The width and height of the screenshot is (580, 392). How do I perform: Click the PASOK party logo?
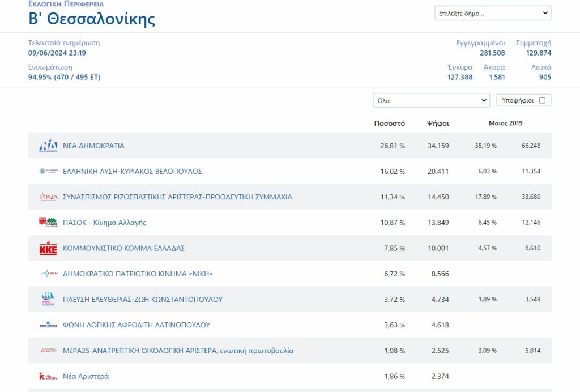tap(49, 222)
